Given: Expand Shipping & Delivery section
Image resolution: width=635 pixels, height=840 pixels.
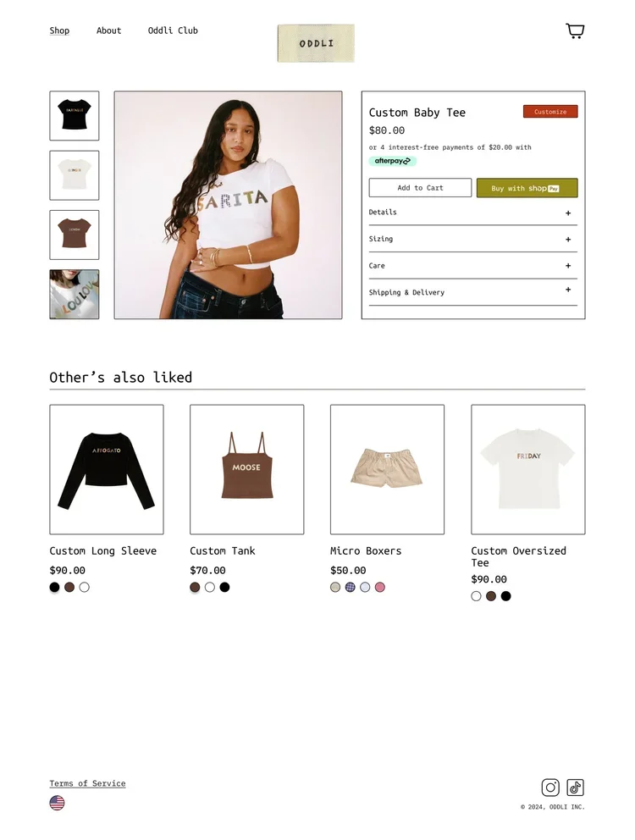Looking at the screenshot, I should tap(472, 292).
